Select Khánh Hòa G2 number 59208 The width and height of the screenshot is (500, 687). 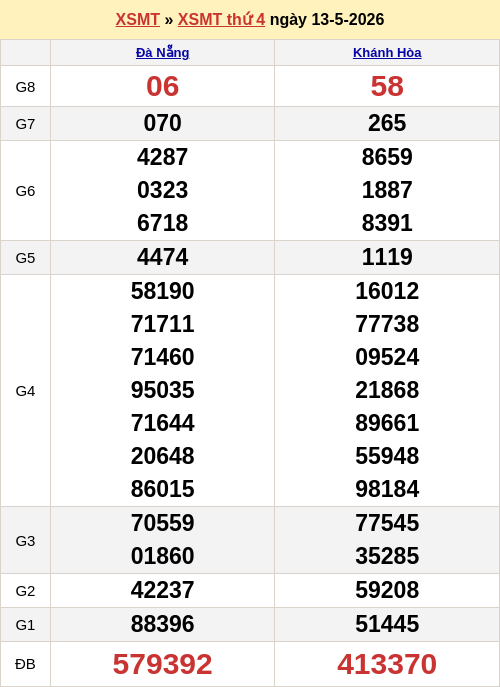[x=387, y=590]
